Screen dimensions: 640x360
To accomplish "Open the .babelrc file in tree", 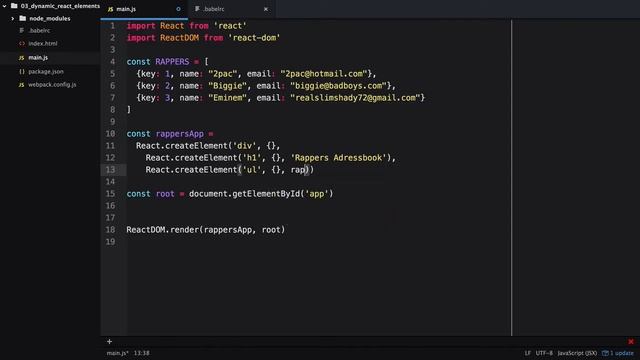I will click(x=40, y=31).
